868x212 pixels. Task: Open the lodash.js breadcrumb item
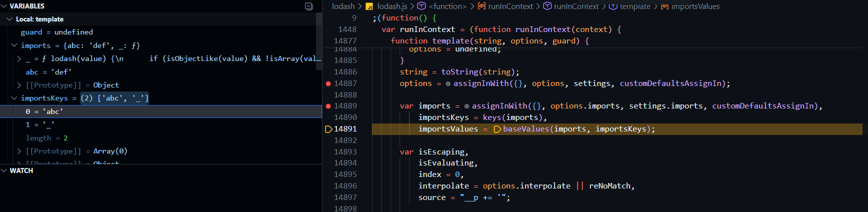[x=392, y=6]
